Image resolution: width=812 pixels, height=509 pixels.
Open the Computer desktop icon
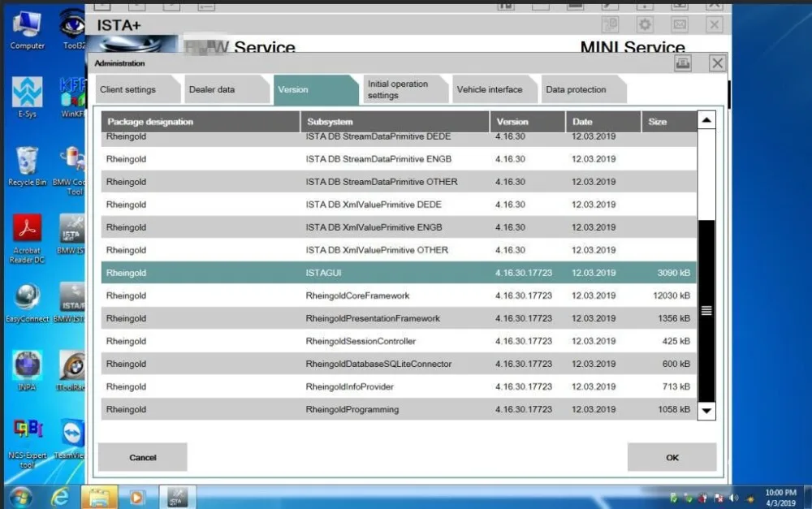(27, 30)
